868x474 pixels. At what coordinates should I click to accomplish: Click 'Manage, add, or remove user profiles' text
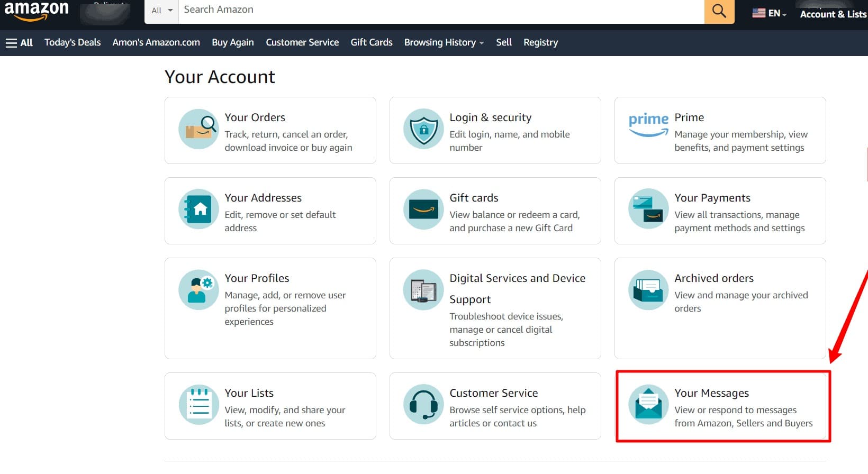285,308
